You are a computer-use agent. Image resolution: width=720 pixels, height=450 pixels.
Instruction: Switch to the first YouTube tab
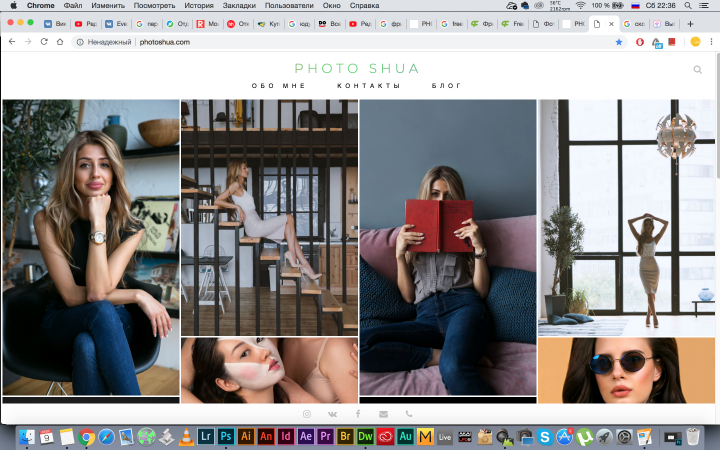tap(86, 24)
